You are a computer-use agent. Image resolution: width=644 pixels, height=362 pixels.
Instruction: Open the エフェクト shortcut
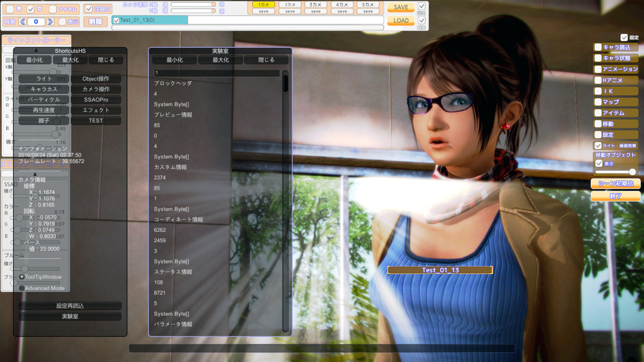(96, 110)
